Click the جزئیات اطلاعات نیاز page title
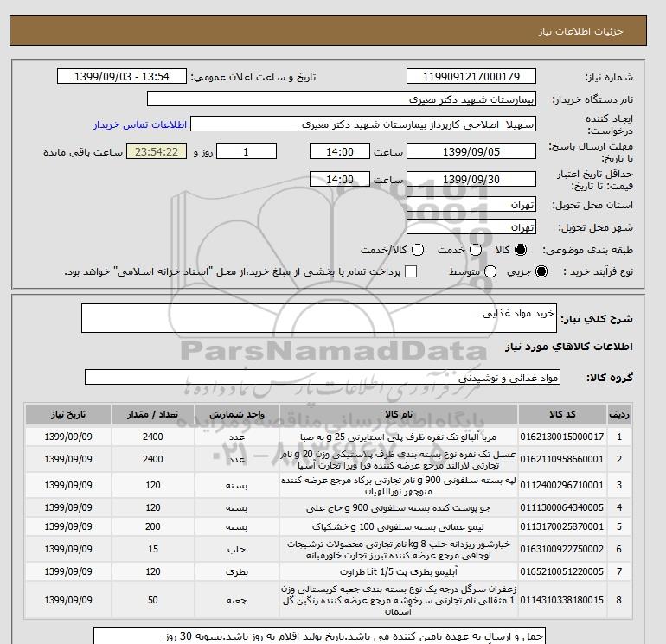This screenshot has height=644, width=666. click(580, 31)
